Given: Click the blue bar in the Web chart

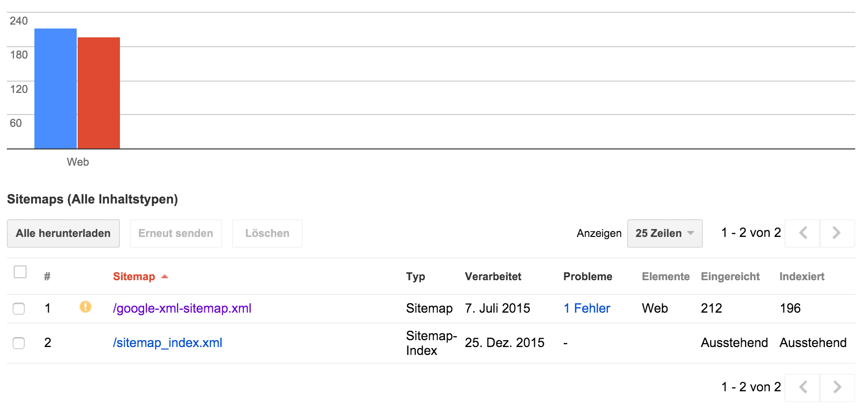Looking at the screenshot, I should point(56,88).
